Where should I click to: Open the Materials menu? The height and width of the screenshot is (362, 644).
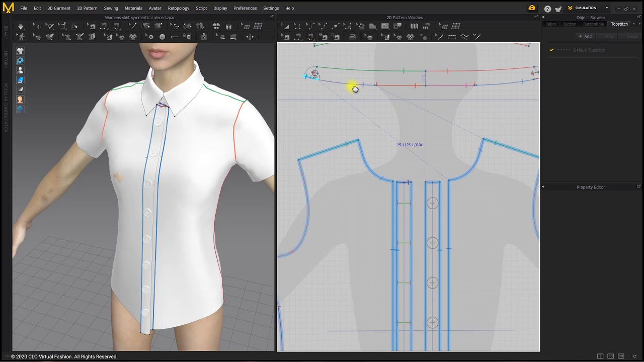click(x=133, y=8)
